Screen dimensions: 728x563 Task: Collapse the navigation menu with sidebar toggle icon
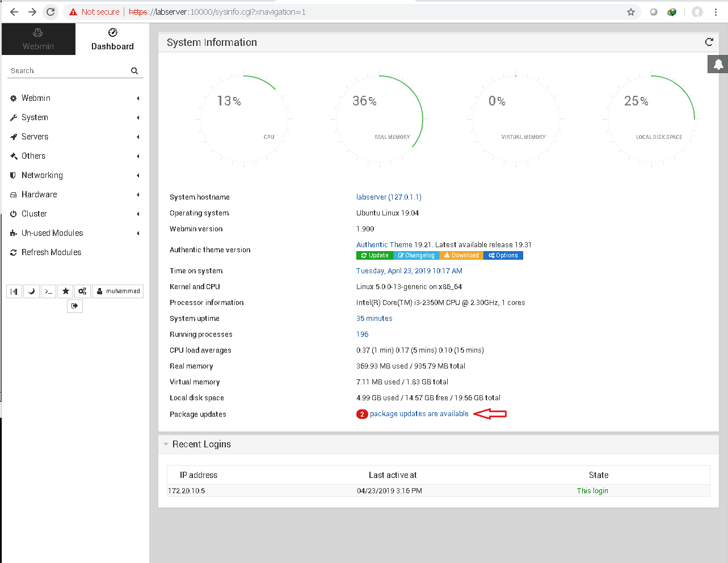point(14,291)
